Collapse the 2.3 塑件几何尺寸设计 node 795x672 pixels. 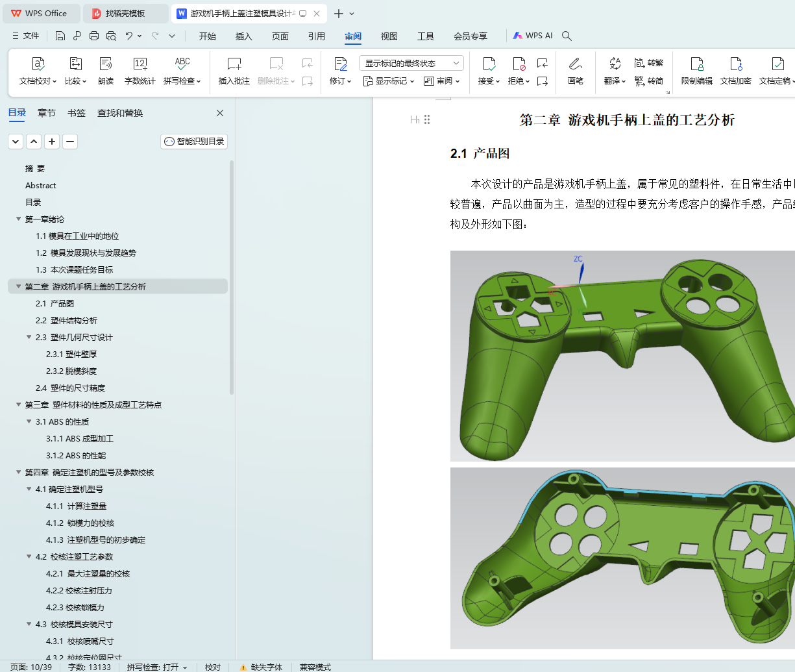click(29, 337)
